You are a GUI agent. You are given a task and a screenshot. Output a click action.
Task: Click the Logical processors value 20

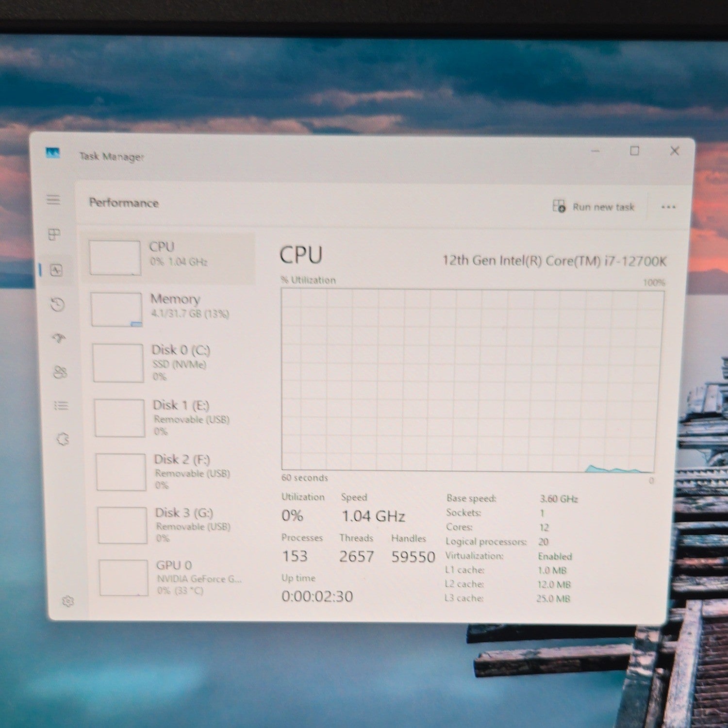click(543, 542)
